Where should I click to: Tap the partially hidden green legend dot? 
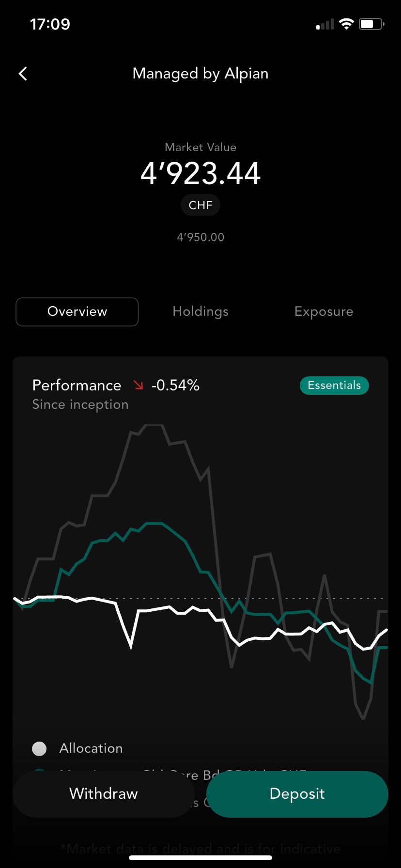point(39,770)
